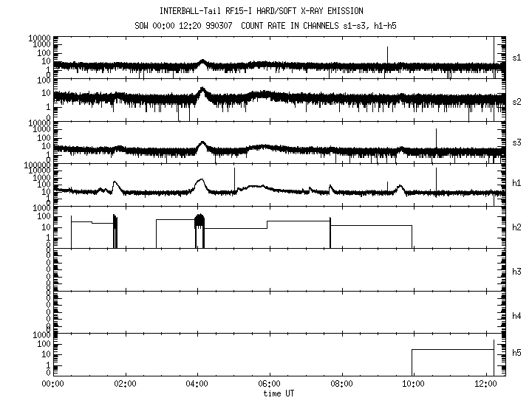Click the h4 channel label
Screen dimensions: 532x406
(x=516, y=315)
